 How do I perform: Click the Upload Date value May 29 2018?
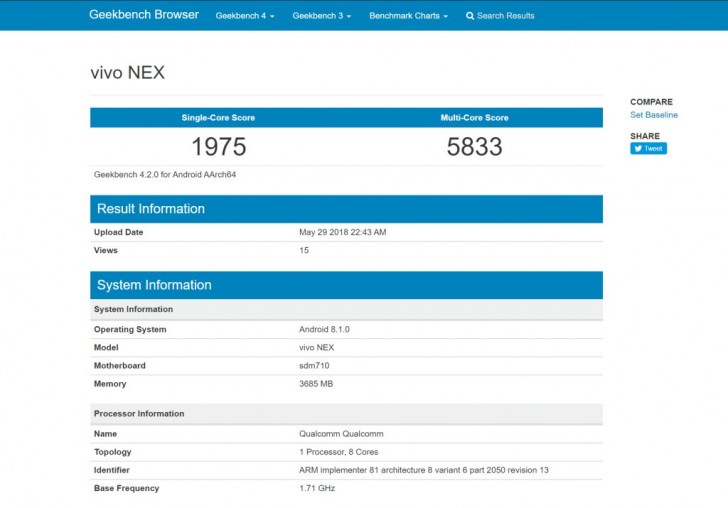tap(342, 232)
